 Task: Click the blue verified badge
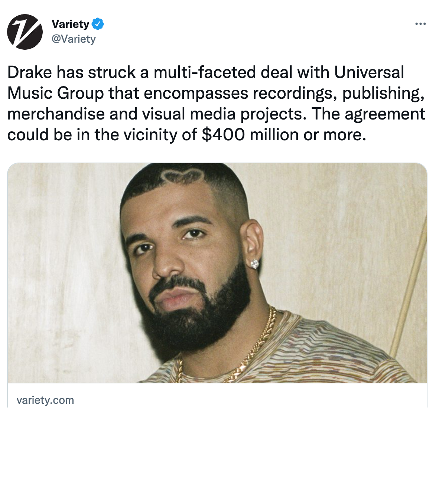tap(98, 24)
